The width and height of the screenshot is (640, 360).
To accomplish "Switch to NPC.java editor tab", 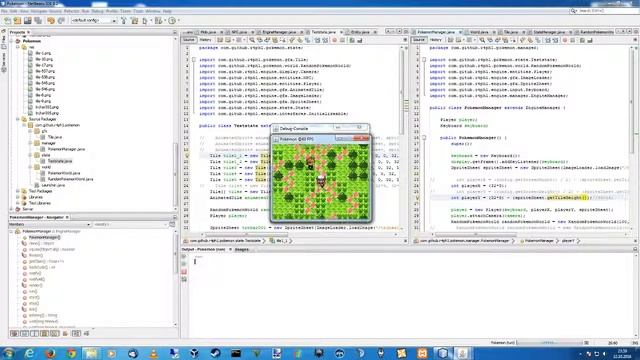I will tap(239, 32).
